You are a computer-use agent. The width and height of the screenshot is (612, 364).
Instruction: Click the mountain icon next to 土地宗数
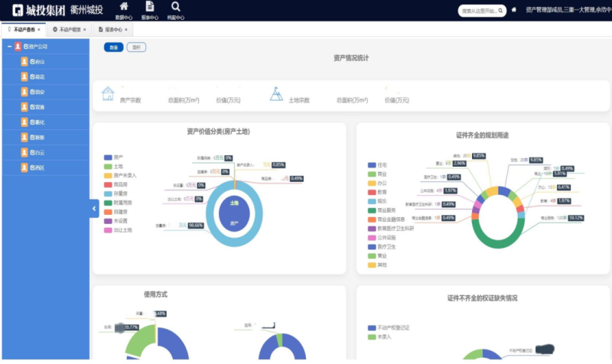coord(276,93)
